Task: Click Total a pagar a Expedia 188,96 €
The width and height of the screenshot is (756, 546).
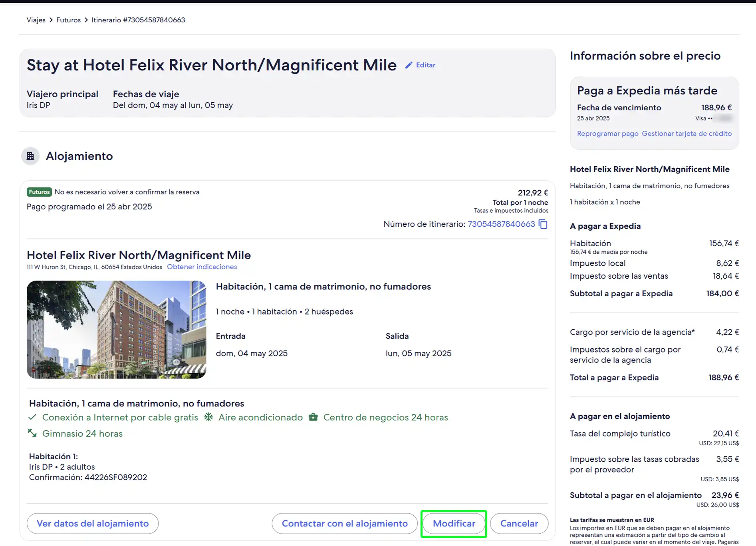Action: click(x=654, y=378)
